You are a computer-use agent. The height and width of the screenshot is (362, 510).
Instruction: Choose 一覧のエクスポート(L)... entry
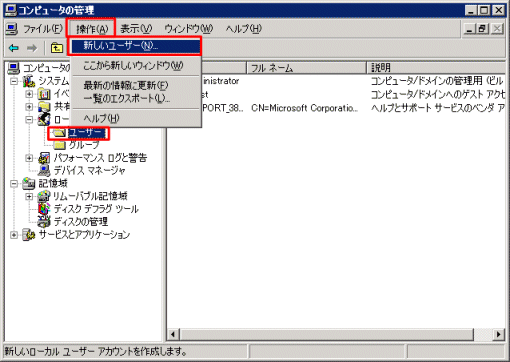click(x=135, y=99)
